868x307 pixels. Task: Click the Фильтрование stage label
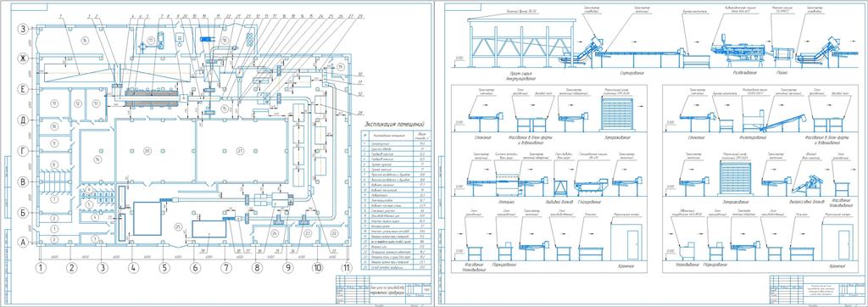coord(749,136)
